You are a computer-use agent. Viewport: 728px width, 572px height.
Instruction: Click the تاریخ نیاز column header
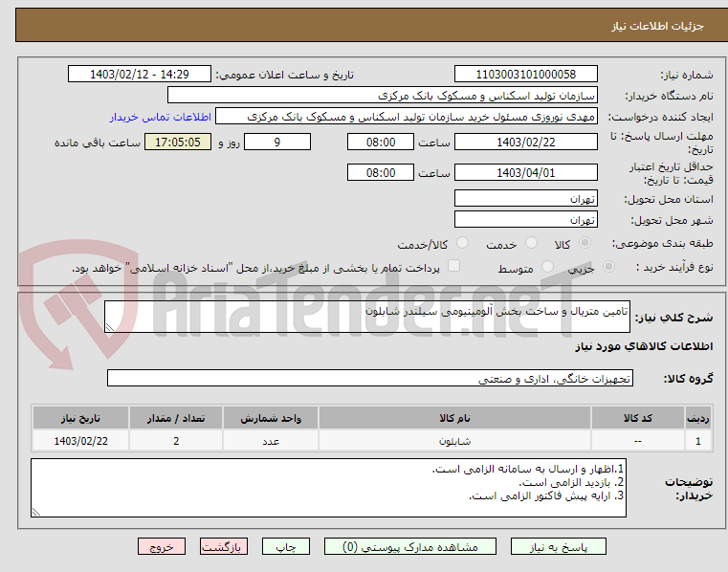click(80, 418)
